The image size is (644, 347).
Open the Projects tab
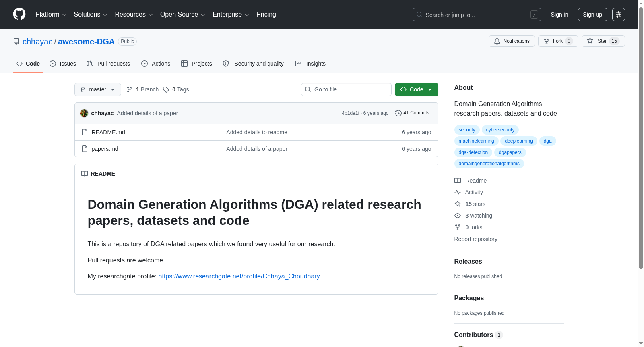tap(196, 64)
